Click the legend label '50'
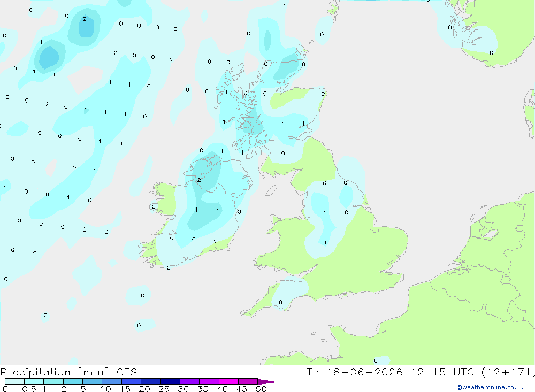The image size is (535, 392). [x=261, y=389]
